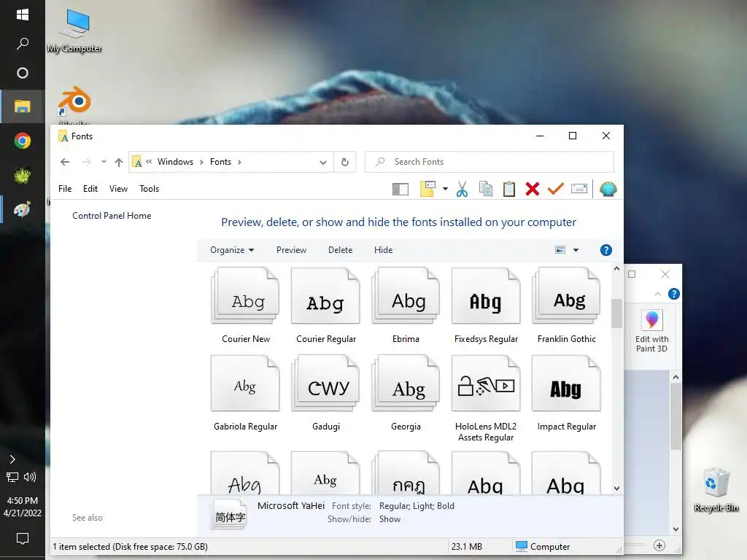Viewport: 747px width, 560px height.
Task: Open Fonts help question mark icon
Action: click(605, 250)
